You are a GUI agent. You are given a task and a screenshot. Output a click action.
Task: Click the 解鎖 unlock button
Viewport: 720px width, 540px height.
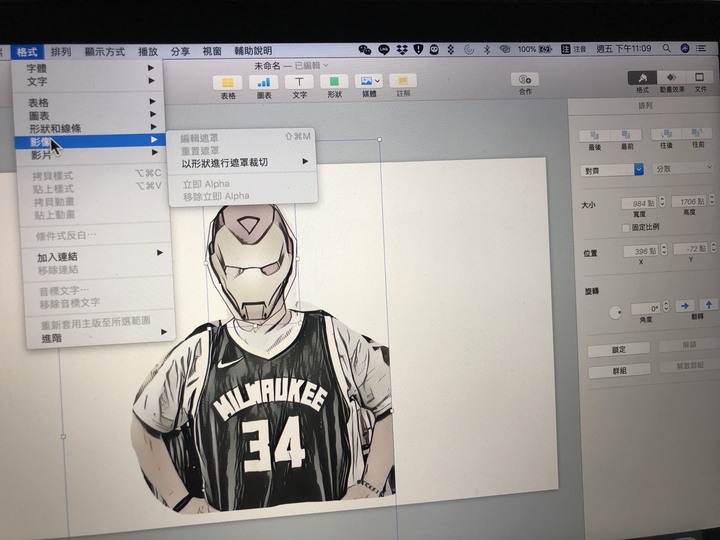688,346
